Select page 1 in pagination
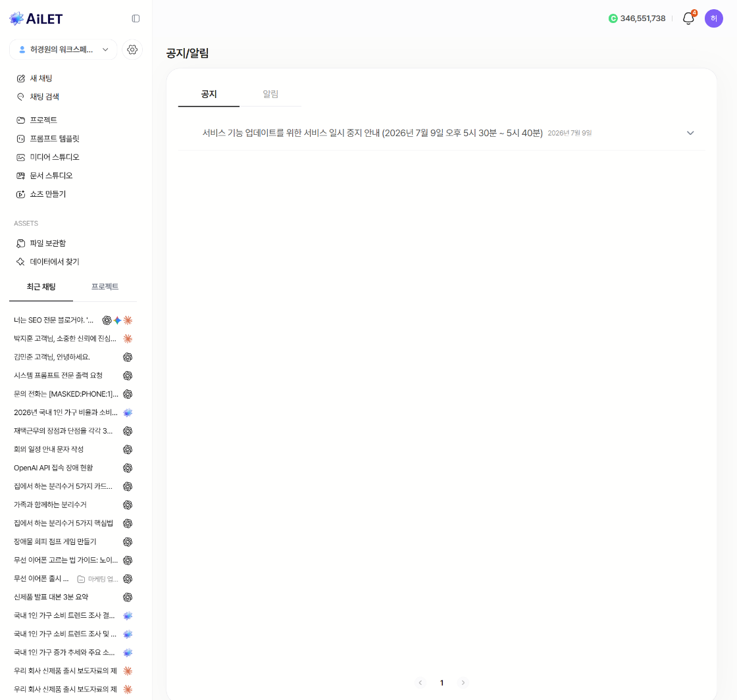 [442, 683]
